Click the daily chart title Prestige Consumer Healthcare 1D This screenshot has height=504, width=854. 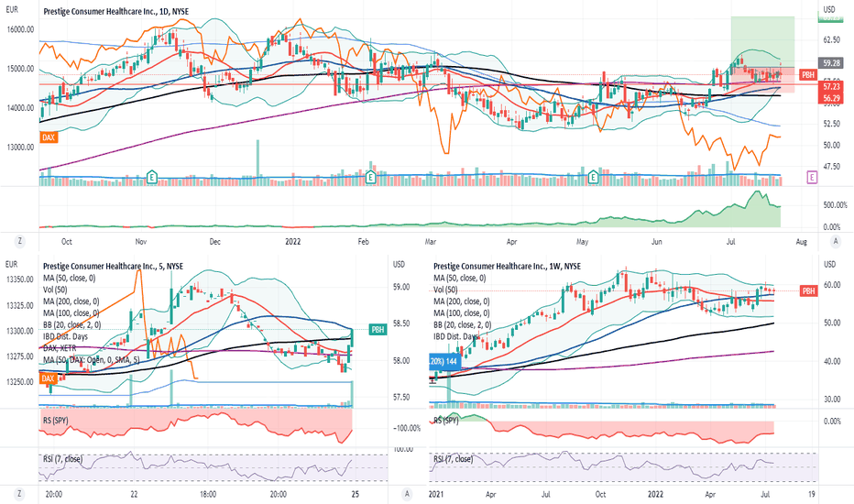click(116, 11)
